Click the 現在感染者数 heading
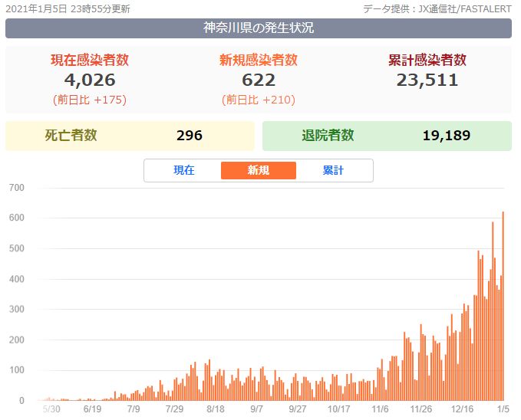The image size is (521, 420). point(90,60)
